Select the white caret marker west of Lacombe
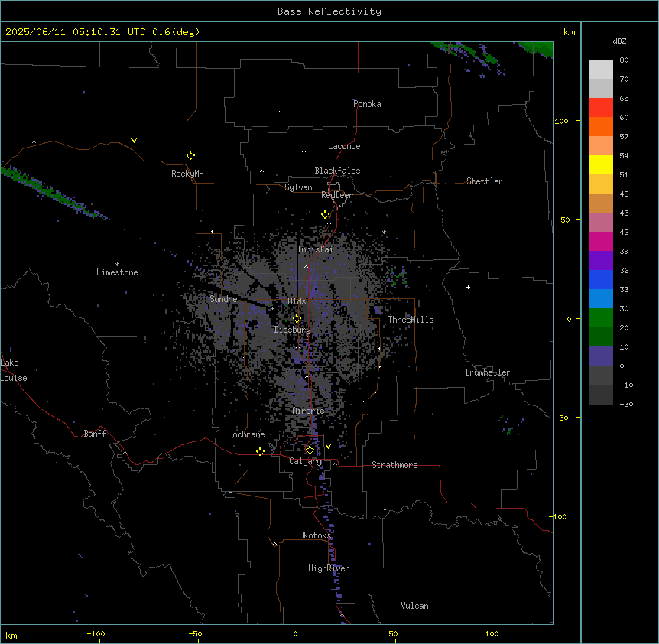Screen dimensions: 659x644 (x=304, y=151)
